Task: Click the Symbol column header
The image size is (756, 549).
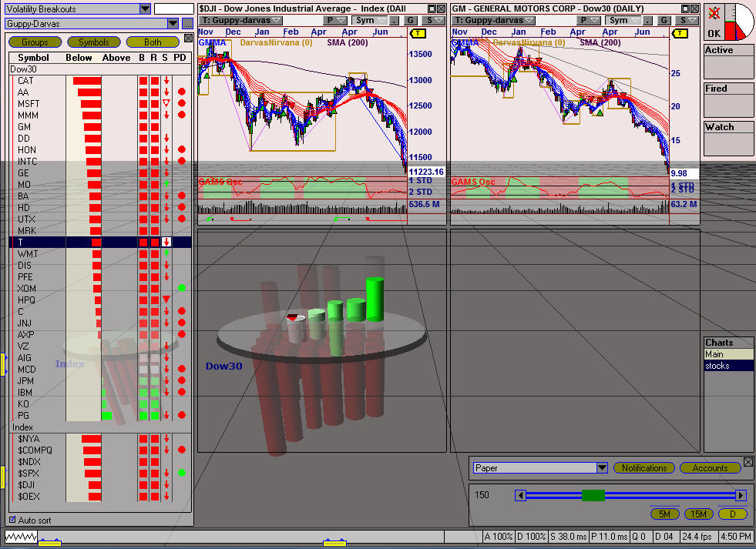Action: 33,57
